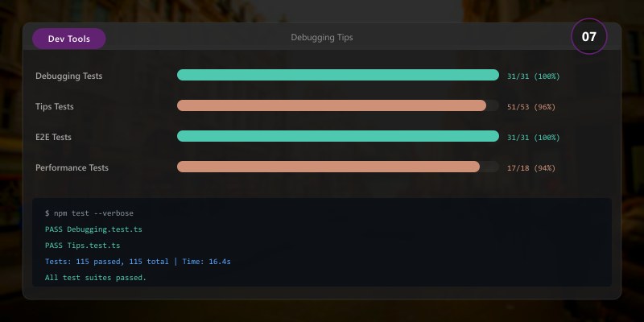Click the Debugging Tests progress bar
Screen dimensions: 644x322
point(338,75)
